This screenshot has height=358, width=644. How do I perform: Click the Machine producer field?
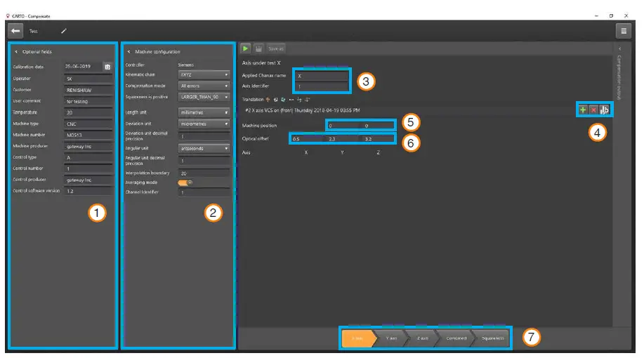[x=88, y=146]
